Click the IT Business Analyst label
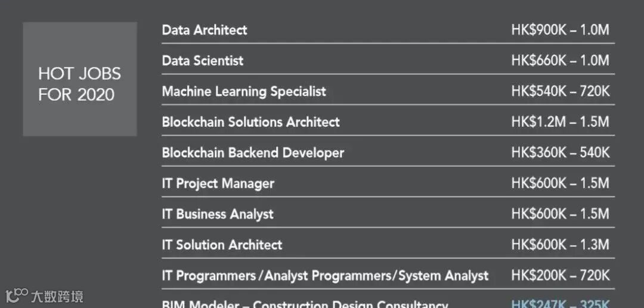644x308 pixels. pyautogui.click(x=218, y=214)
